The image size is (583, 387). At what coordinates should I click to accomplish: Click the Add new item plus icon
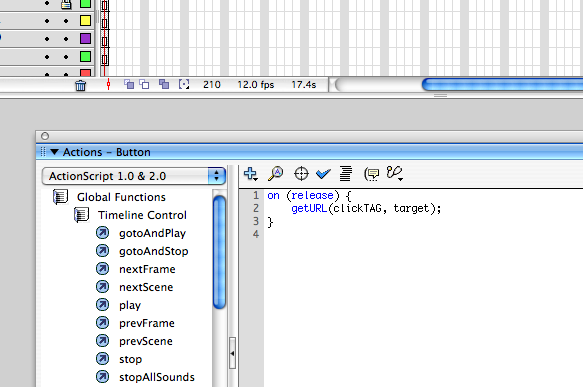point(251,174)
